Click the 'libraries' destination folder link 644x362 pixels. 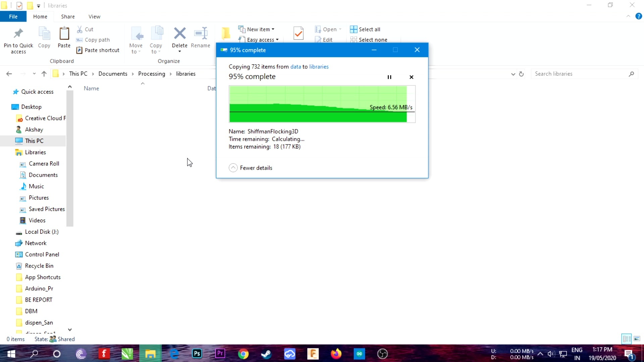coord(319,67)
